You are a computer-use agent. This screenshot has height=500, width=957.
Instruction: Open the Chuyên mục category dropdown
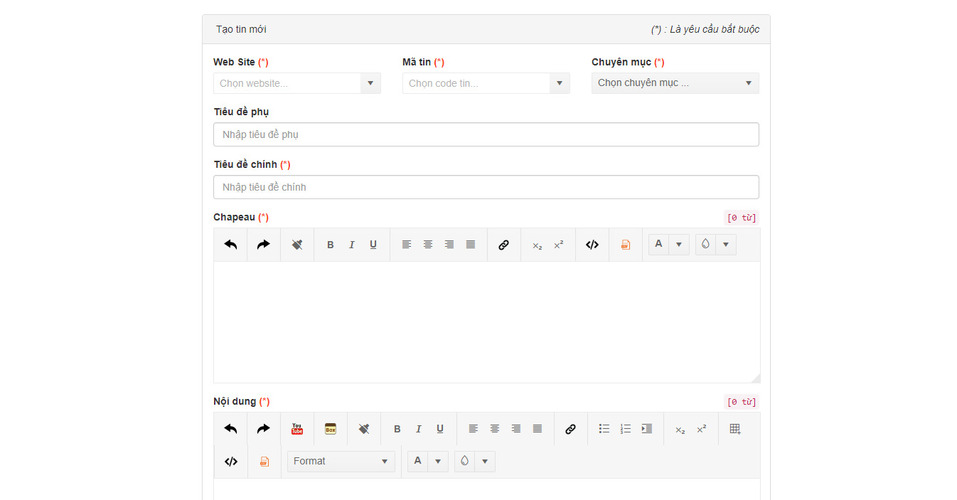(675, 84)
